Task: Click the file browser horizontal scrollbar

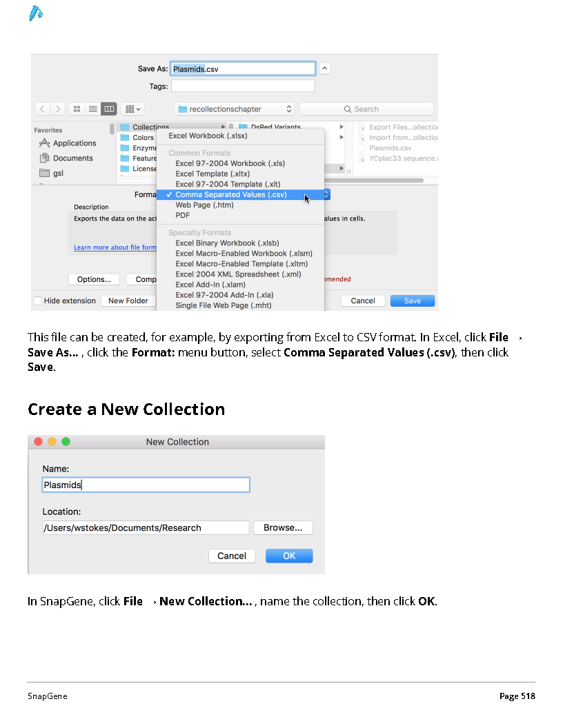Action: (374, 180)
